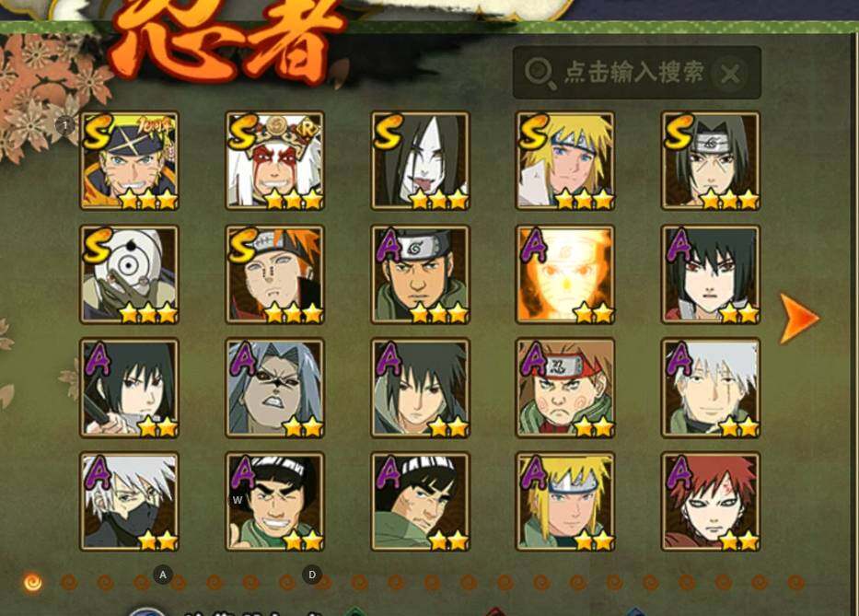The image size is (859, 616).
Task: Go to next page with orange arrow
Action: point(799,319)
